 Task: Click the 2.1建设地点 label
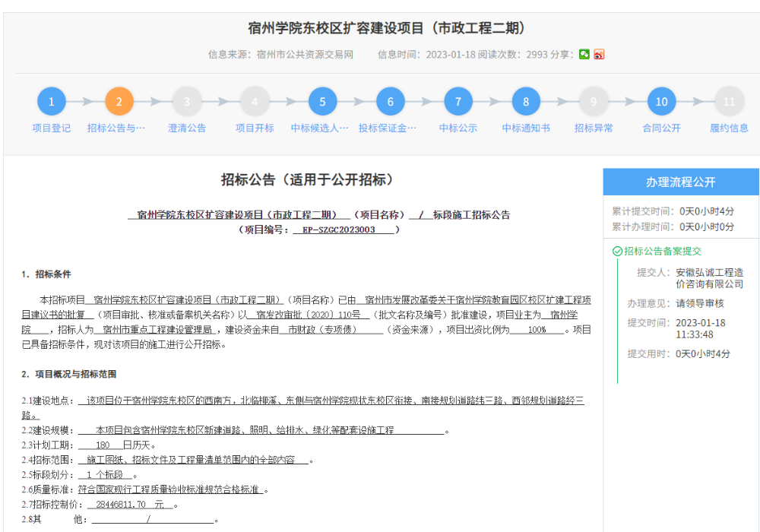(x=48, y=401)
